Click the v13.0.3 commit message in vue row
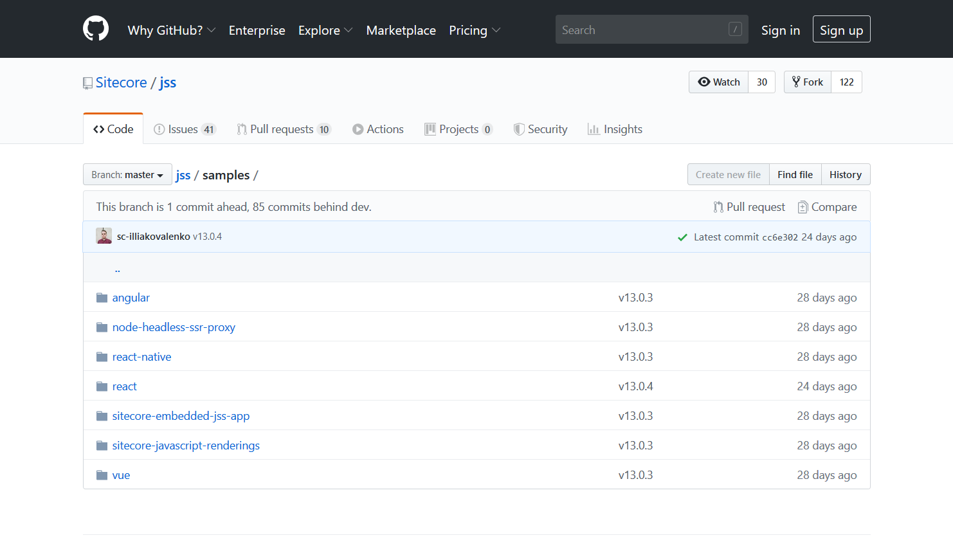Viewport: 953px width, 560px height. coord(636,475)
